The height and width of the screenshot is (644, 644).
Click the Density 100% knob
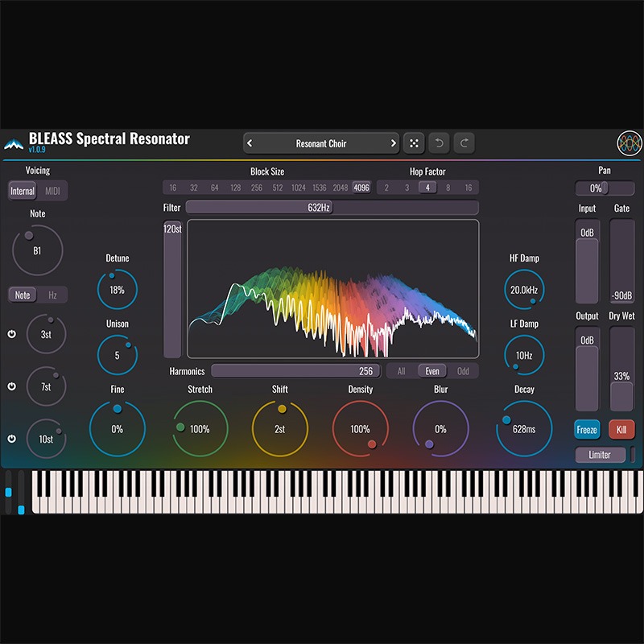coord(360,429)
